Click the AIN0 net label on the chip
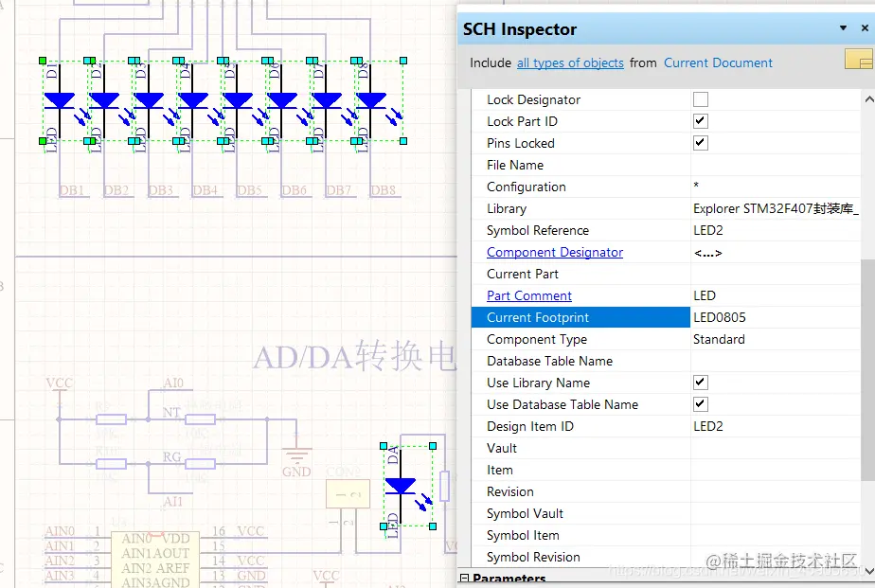875x588 pixels. (59, 531)
